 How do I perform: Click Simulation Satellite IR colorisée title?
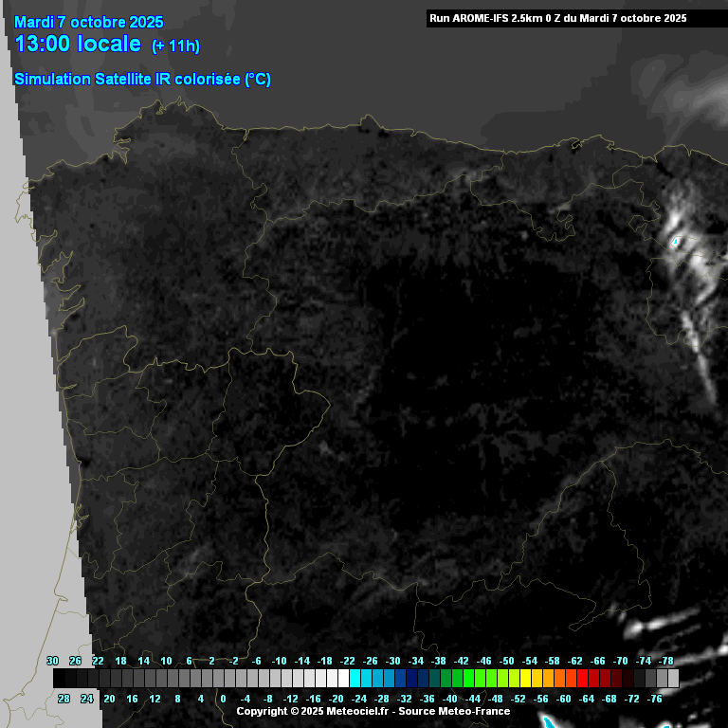click(x=142, y=80)
